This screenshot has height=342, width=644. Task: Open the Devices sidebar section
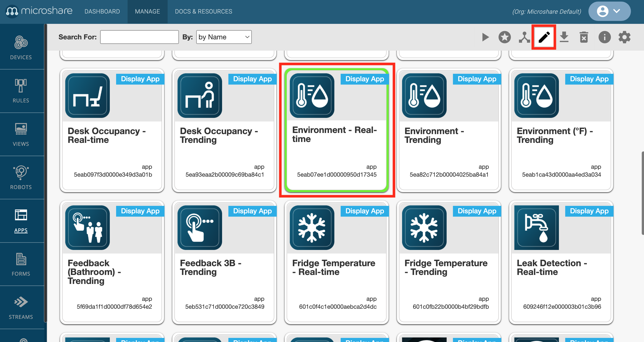(x=21, y=47)
